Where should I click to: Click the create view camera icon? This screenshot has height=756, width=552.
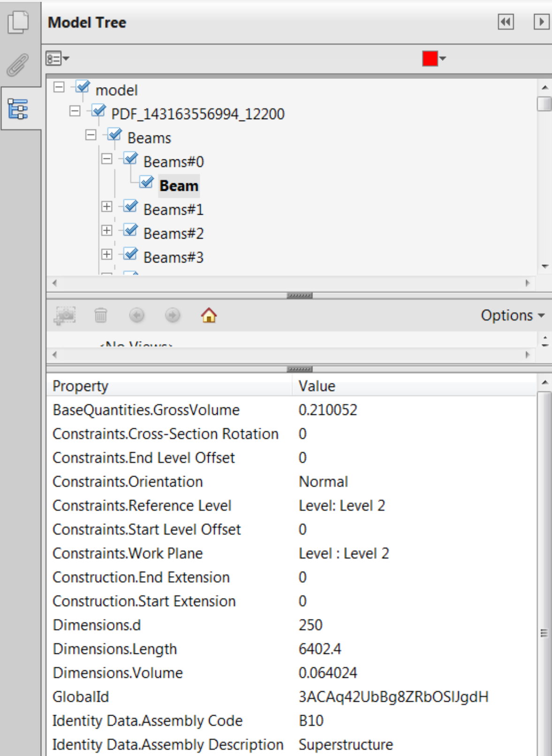tap(65, 315)
